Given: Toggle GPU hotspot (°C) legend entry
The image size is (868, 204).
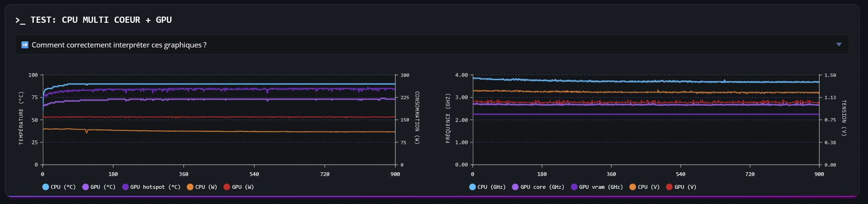Looking at the screenshot, I should pyautogui.click(x=151, y=187).
